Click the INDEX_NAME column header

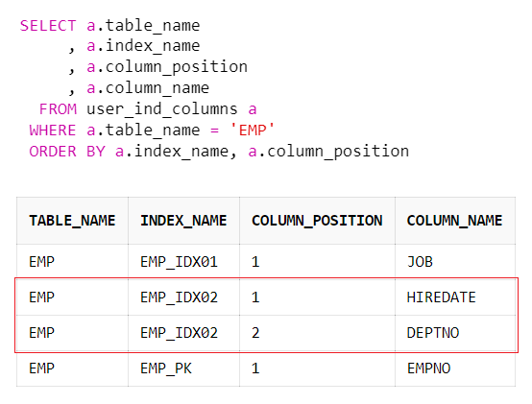pos(183,221)
